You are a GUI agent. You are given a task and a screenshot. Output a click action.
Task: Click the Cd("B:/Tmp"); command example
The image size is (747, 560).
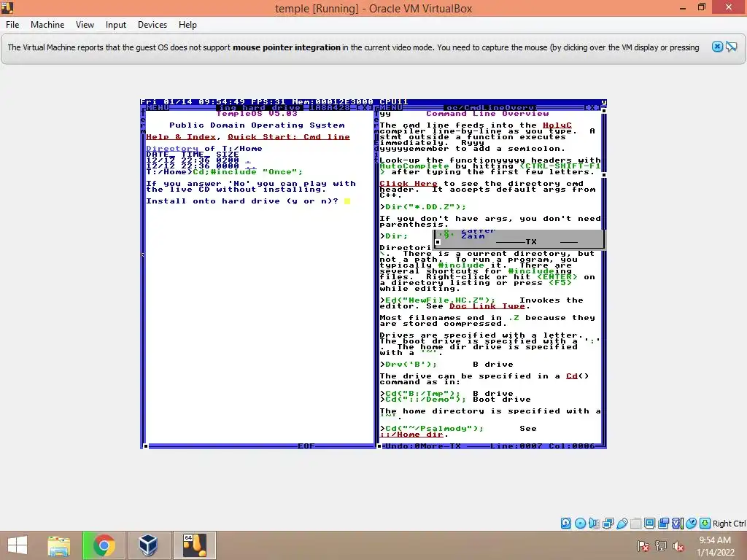(x=422, y=393)
